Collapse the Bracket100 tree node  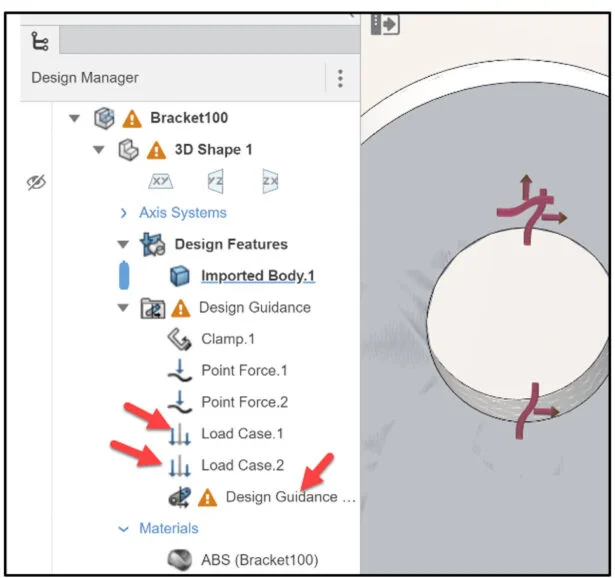tap(74, 118)
